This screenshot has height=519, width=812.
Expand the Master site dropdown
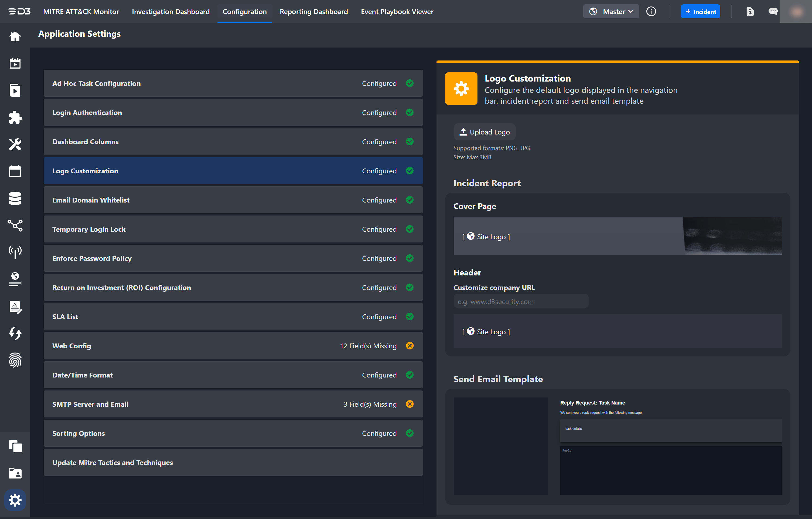611,11
